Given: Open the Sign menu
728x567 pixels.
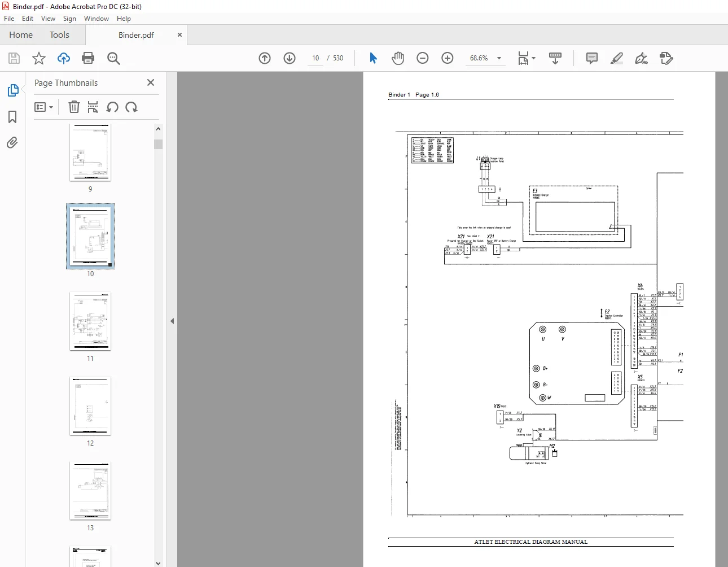Looking at the screenshot, I should tap(70, 19).
